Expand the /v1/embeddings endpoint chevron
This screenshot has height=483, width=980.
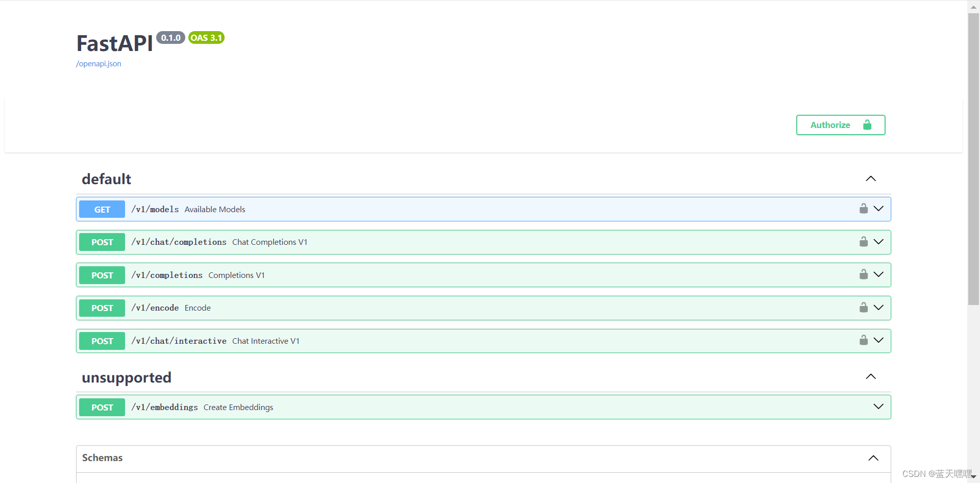tap(878, 406)
